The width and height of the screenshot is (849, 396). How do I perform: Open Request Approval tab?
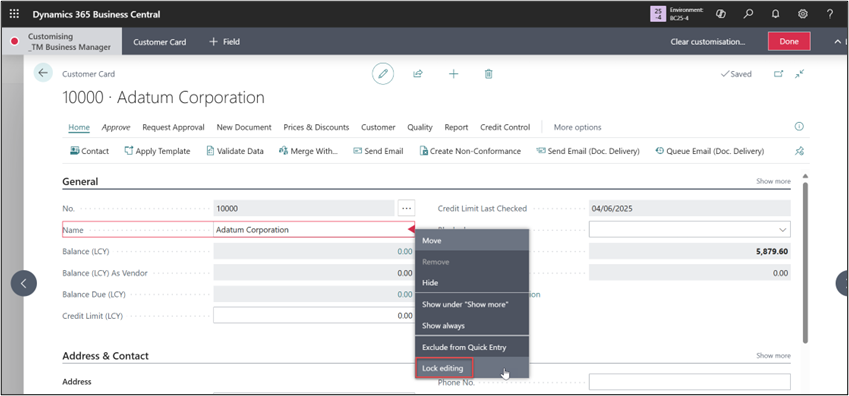(x=173, y=127)
